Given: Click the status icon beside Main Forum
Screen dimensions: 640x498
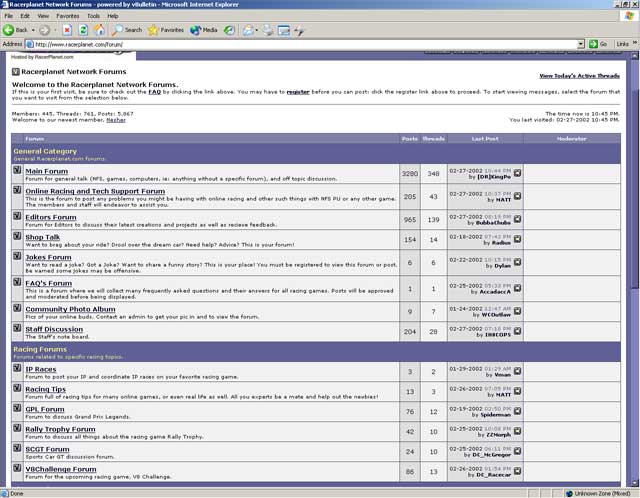Looking at the screenshot, I should click(17, 169).
